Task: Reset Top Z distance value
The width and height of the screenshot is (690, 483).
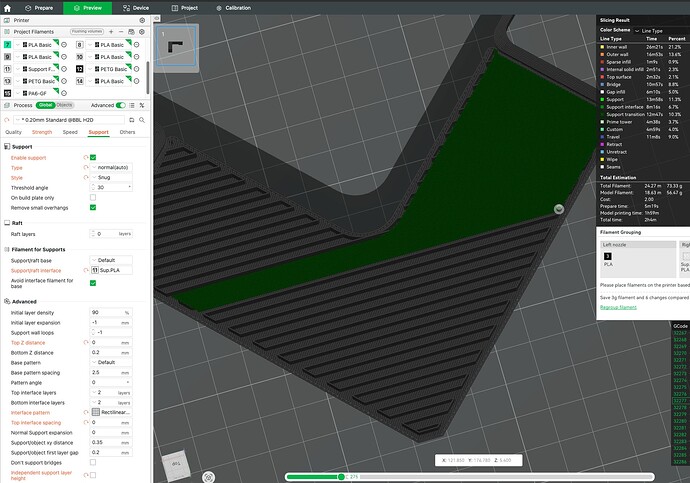Action: point(86,342)
